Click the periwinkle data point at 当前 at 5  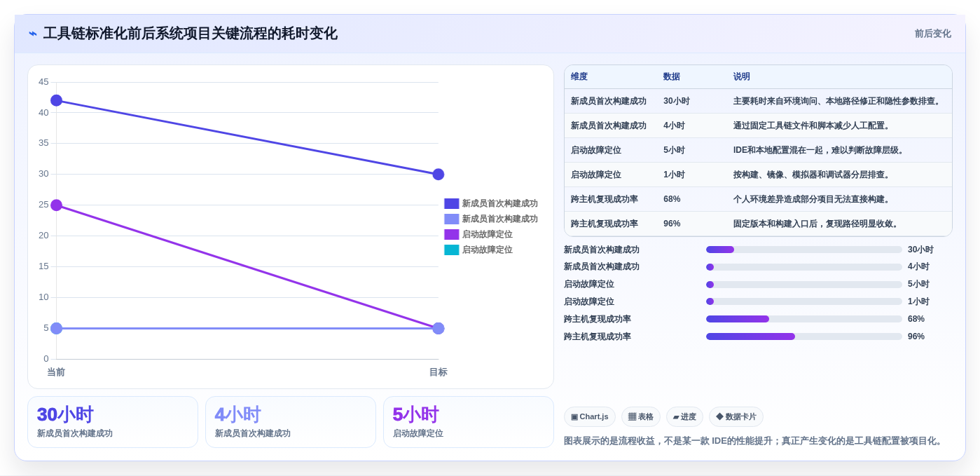coord(57,329)
